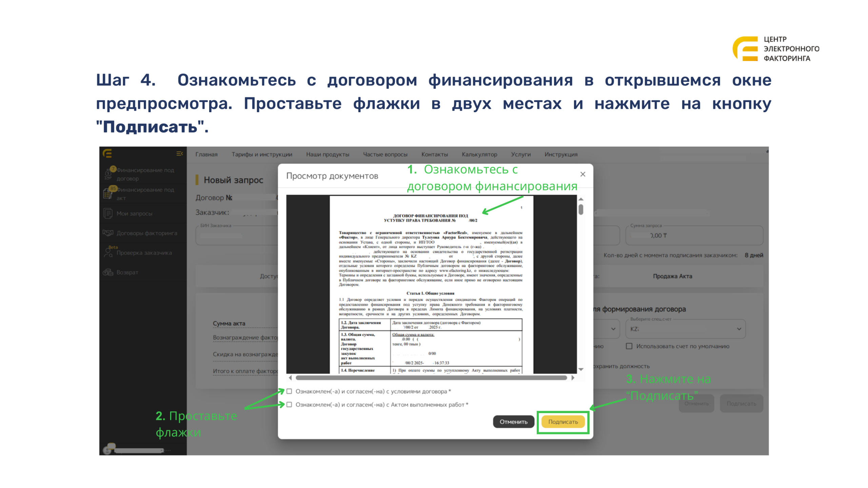Viewport: 868px width, 488px height.
Task: Open Калькулятор menu item
Action: click(x=479, y=154)
